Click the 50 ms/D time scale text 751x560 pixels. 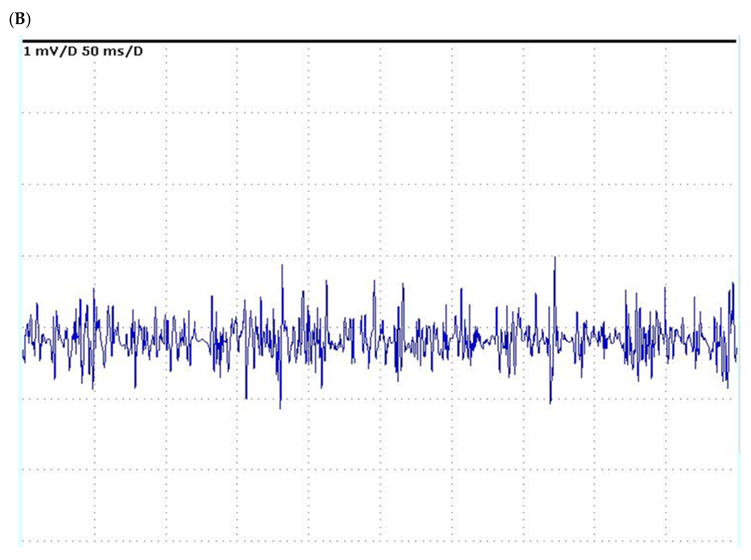(x=112, y=52)
